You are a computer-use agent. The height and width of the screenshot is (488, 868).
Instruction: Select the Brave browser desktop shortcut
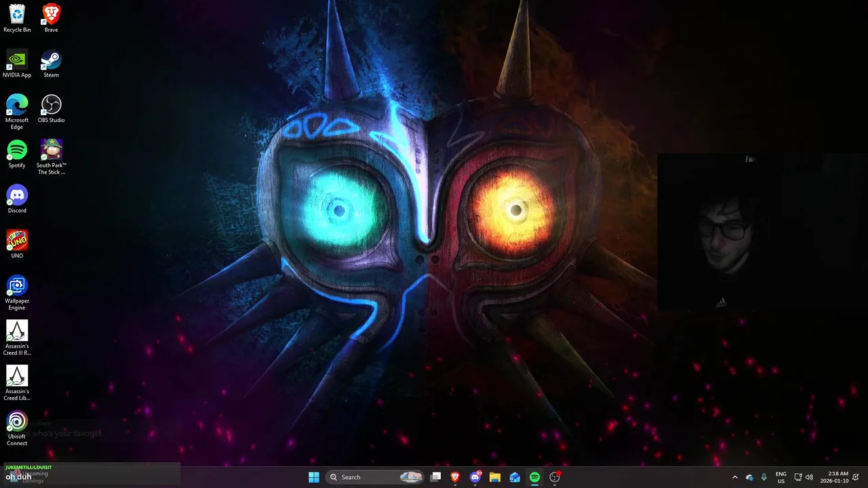point(51,18)
